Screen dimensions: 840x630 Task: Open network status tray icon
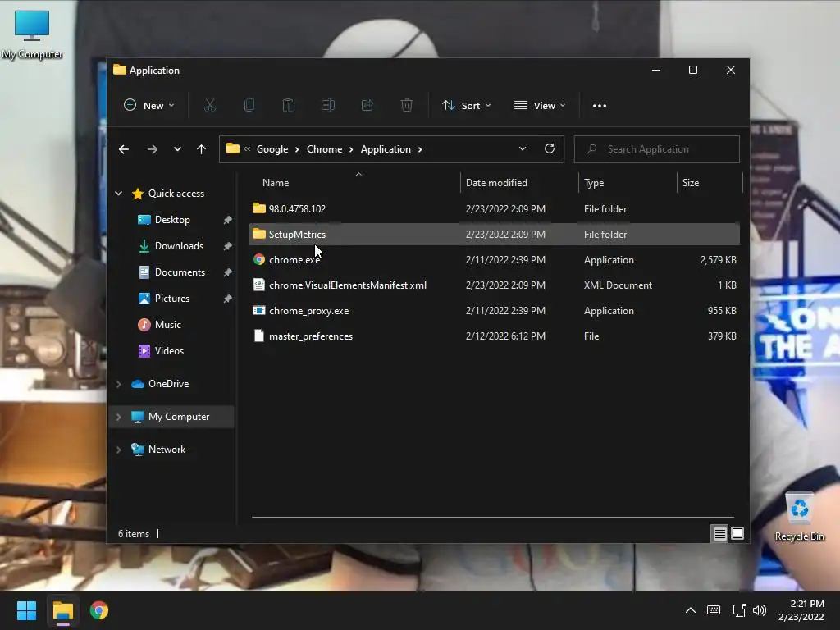point(739,610)
